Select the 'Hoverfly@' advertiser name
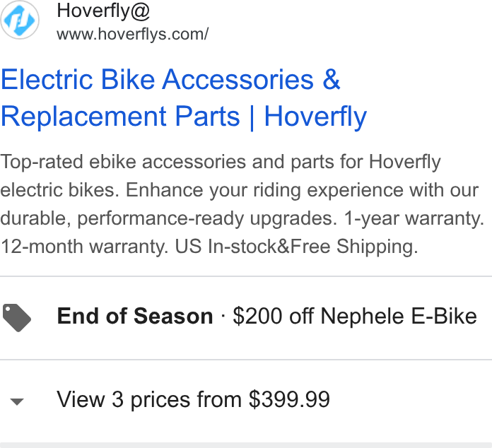This screenshot has height=448, width=492. click(103, 11)
